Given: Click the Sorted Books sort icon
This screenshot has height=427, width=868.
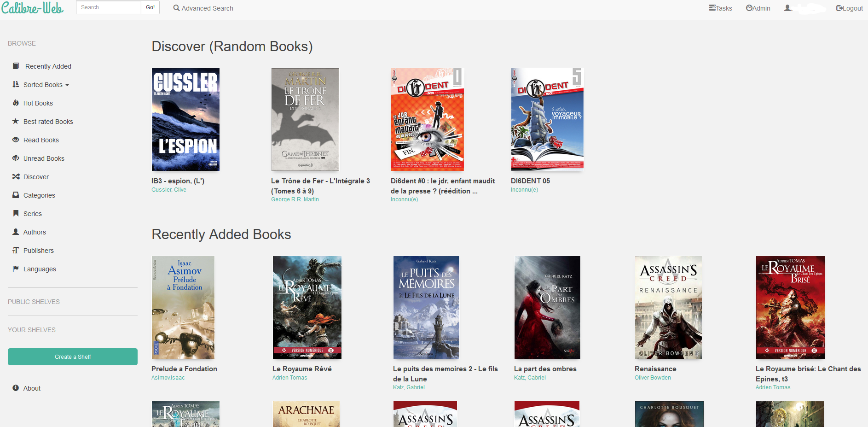Looking at the screenshot, I should point(16,84).
